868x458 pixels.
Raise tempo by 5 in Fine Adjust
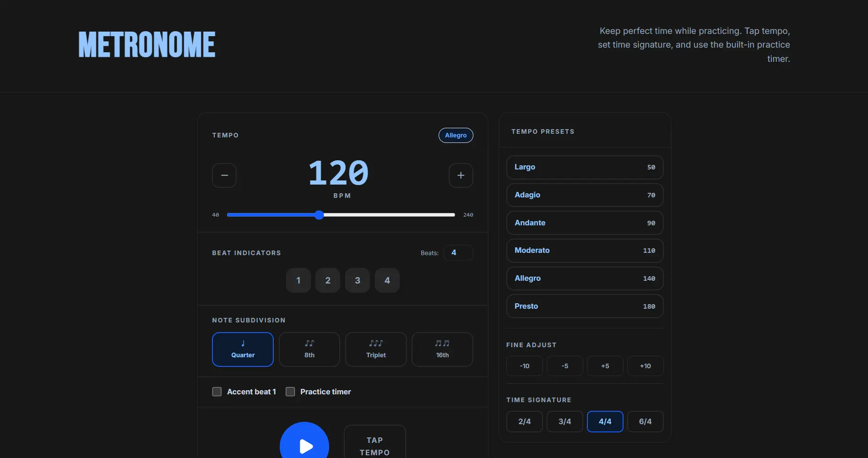point(605,366)
